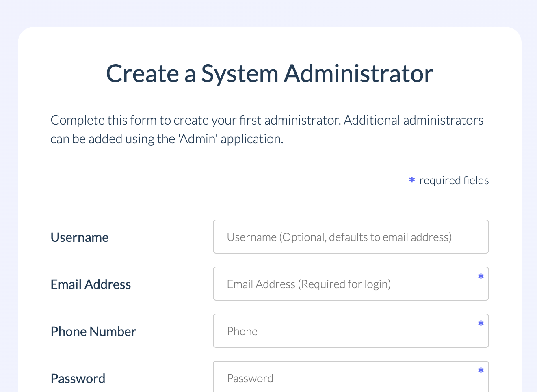Click the Create a System Administrator heading
The image size is (537, 392).
pos(269,73)
